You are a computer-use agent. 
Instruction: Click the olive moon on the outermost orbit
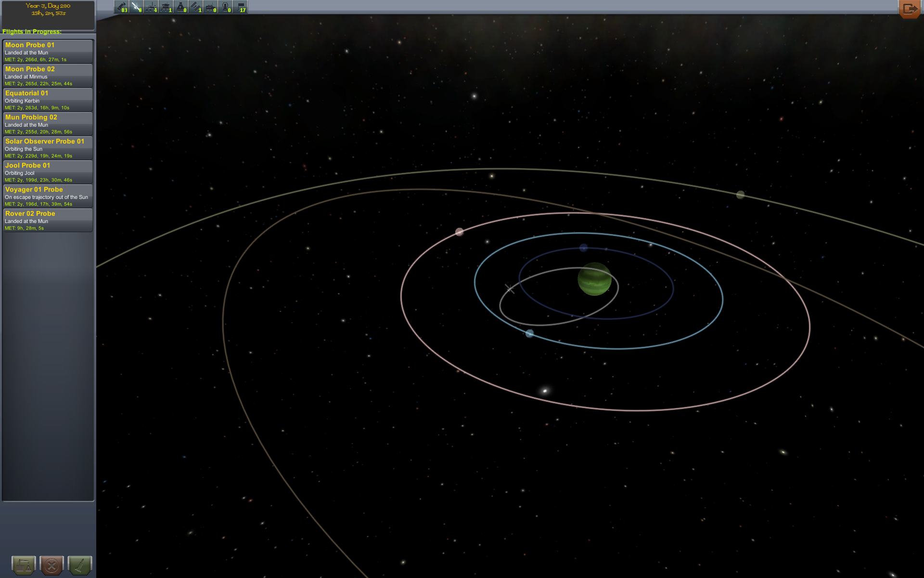(740, 195)
